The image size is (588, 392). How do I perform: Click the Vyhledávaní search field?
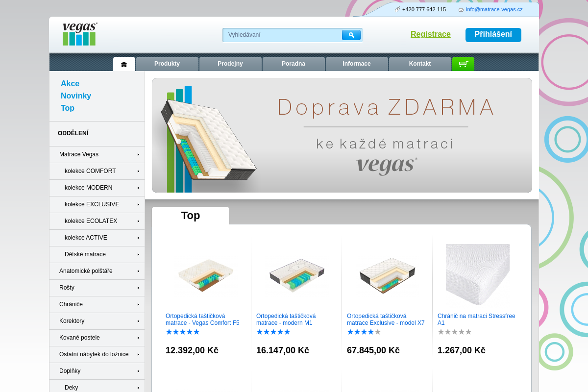pyautogui.click(x=282, y=35)
